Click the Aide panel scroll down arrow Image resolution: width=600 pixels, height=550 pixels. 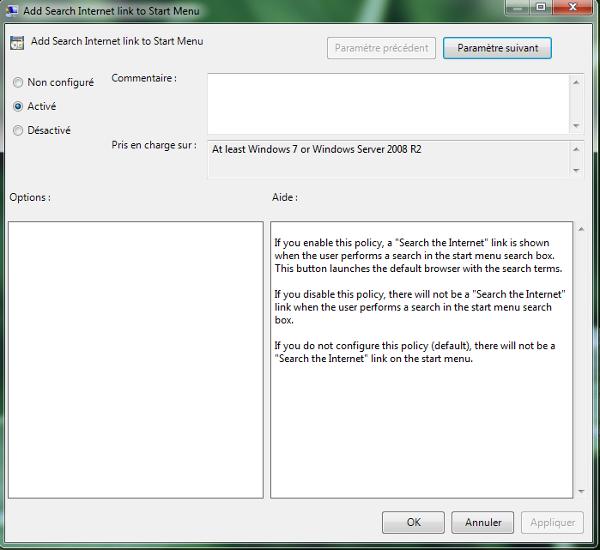tap(581, 491)
